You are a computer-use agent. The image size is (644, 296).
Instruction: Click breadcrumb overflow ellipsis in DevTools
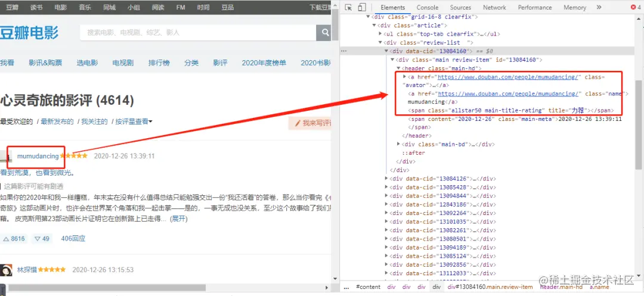(346, 287)
